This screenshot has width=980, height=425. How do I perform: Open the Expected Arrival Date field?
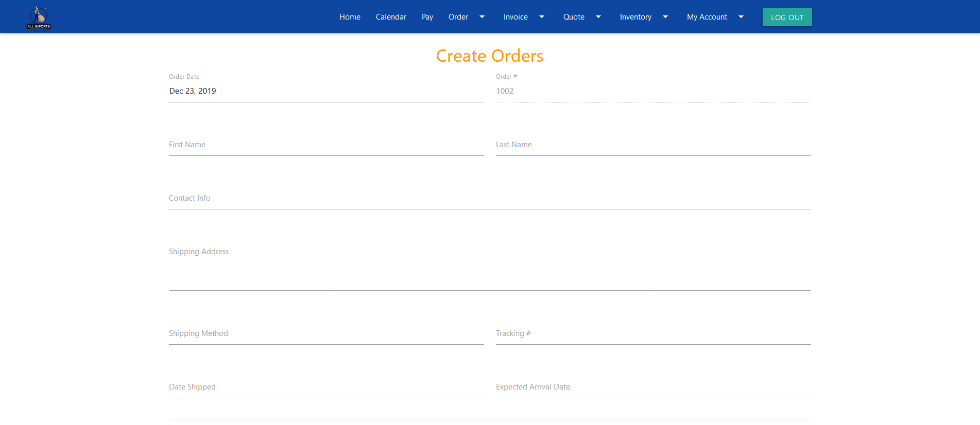654,387
